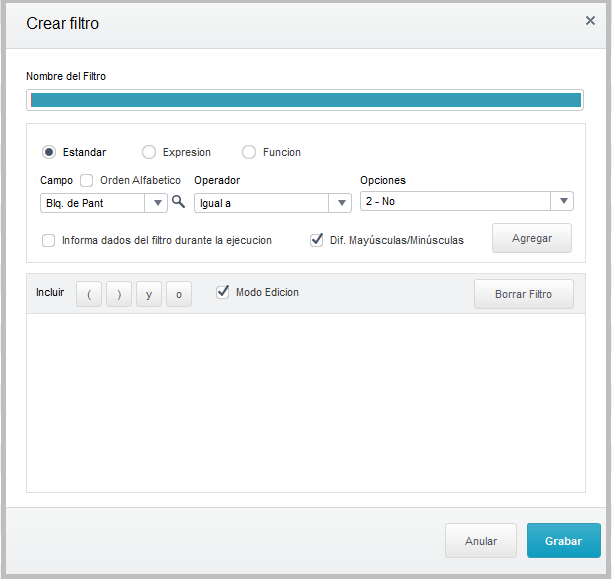The width and height of the screenshot is (612, 579).
Task: Click the y logical operator button
Action: [149, 294]
